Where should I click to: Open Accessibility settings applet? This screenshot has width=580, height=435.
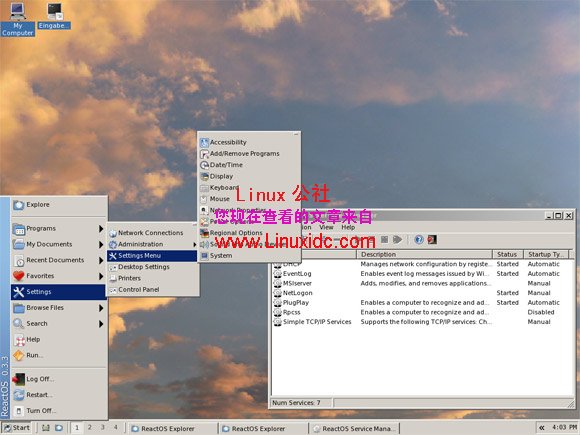pyautogui.click(x=249, y=142)
